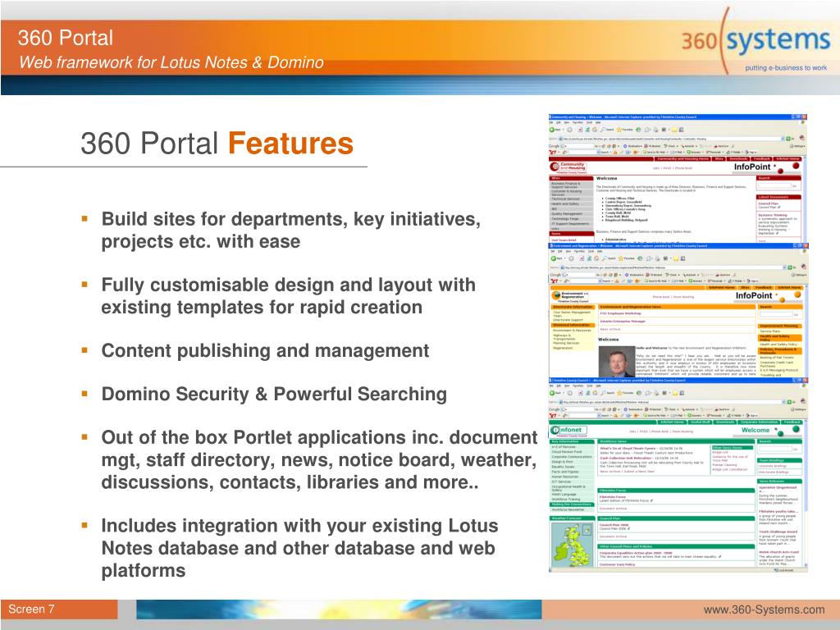The width and height of the screenshot is (840, 630).
Task: Click Favorites star in Community and Housing browser
Action: [x=619, y=130]
